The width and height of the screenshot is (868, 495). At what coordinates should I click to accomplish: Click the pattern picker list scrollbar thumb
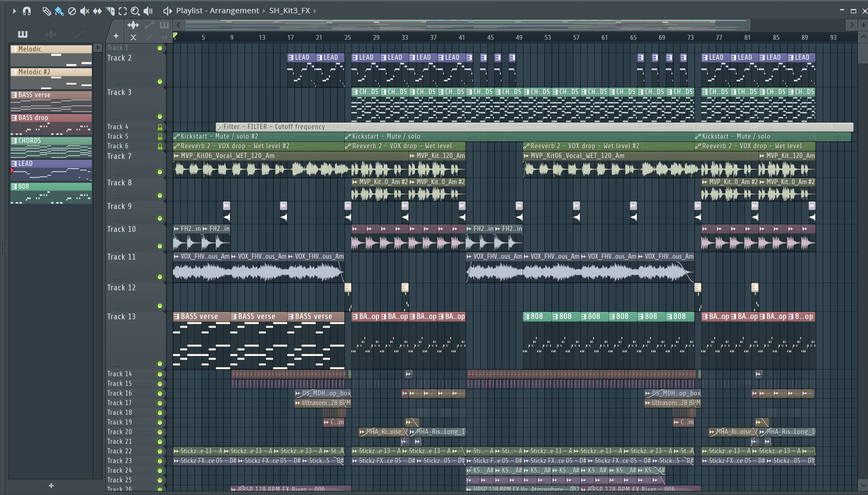point(98,48)
